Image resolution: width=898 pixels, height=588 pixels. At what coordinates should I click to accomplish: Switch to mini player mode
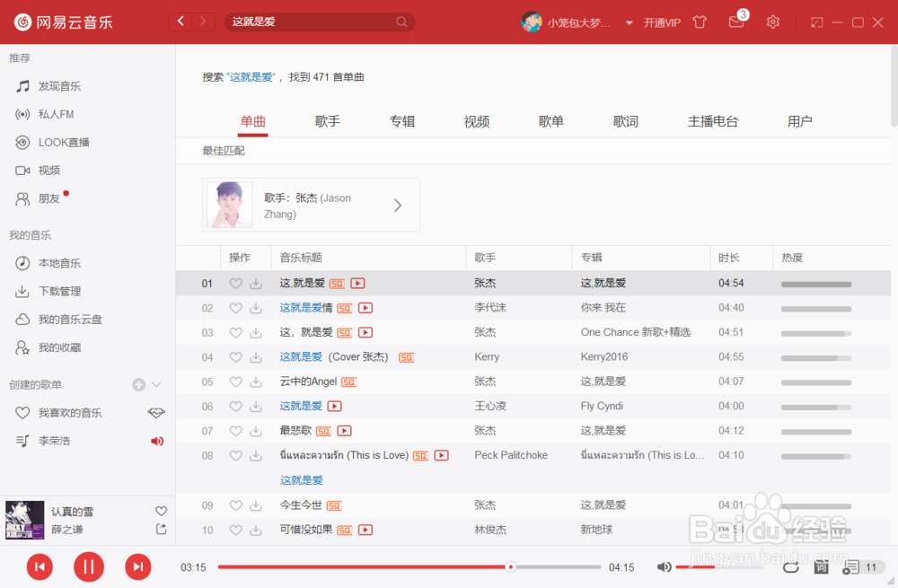point(816,22)
